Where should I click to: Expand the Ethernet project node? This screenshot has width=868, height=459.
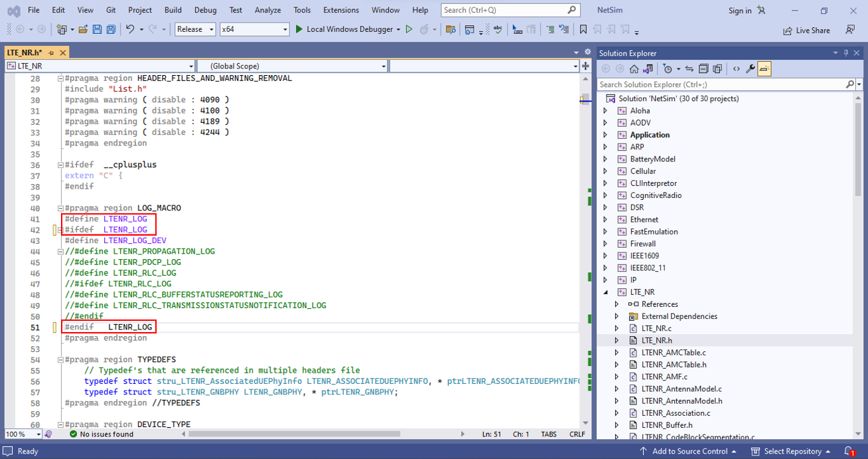click(605, 220)
